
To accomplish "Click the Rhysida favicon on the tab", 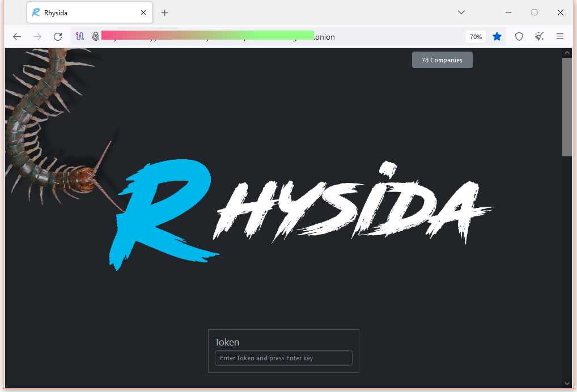I will 36,12.
